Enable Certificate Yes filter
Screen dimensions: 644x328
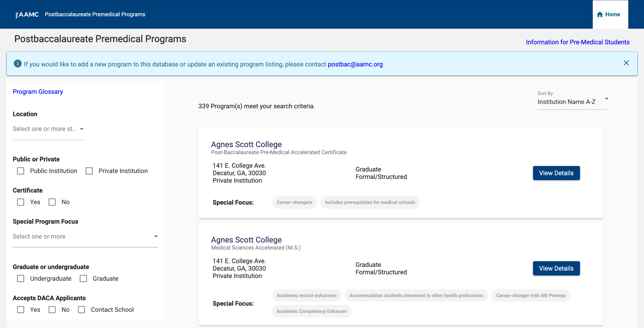(20, 202)
